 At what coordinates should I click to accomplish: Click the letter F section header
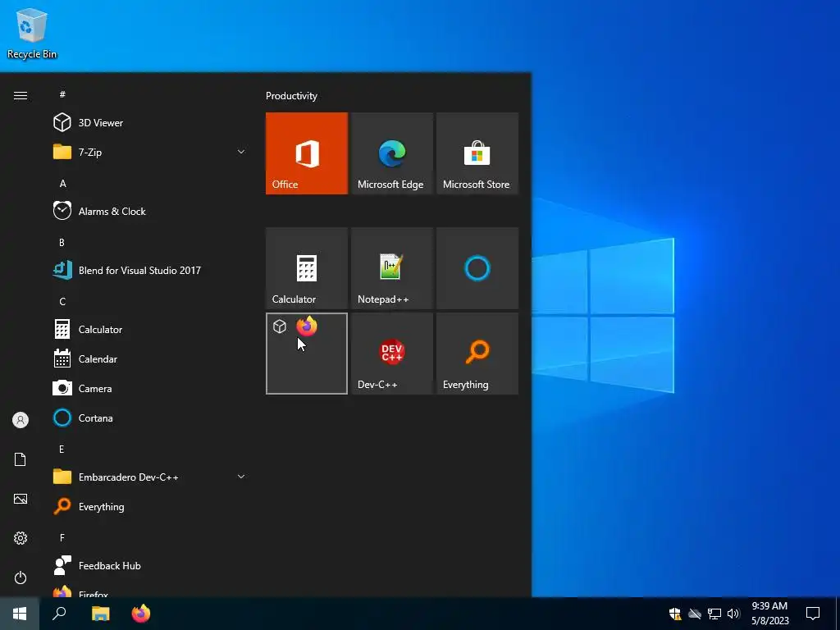pyautogui.click(x=62, y=537)
